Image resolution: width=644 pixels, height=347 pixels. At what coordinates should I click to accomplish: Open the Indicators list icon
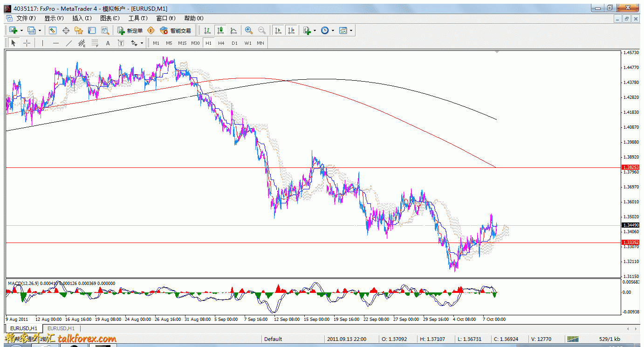point(307,30)
